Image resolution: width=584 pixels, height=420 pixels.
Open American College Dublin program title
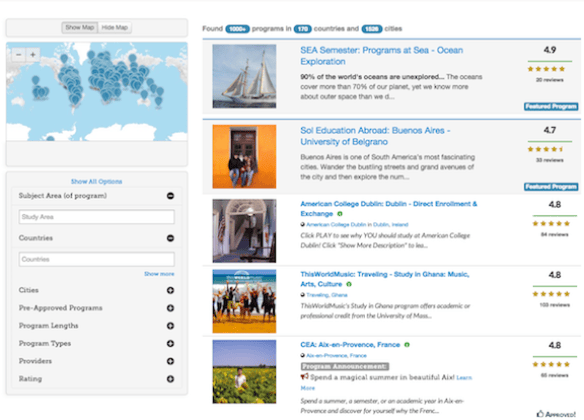click(x=388, y=209)
